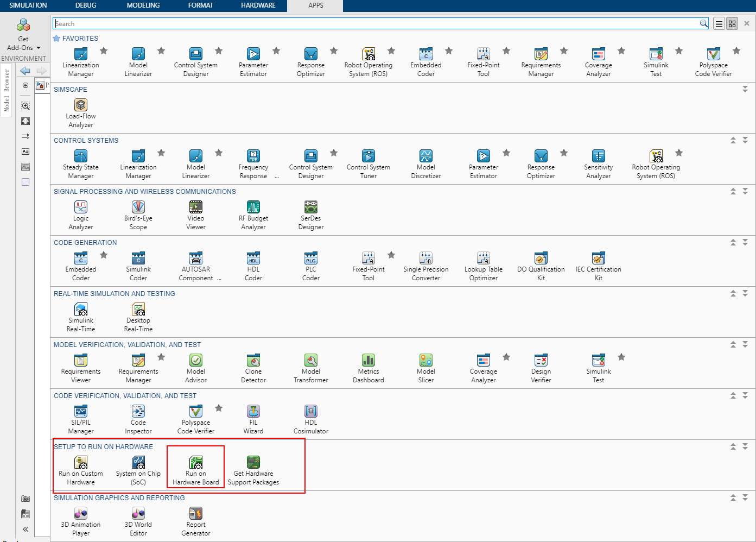Image resolution: width=756 pixels, height=542 pixels.
Task: Collapse up REAL-TIME SIMULATION section chevron
Action: click(733, 293)
